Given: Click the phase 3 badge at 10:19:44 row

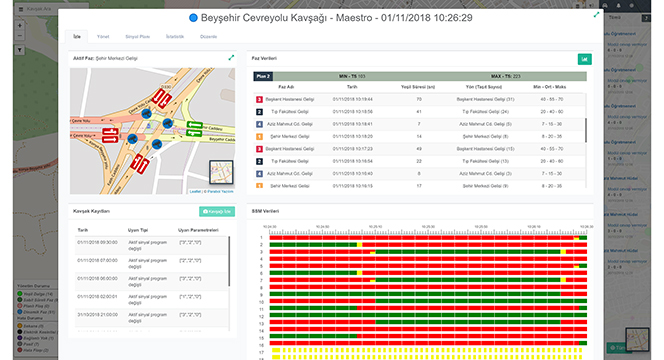Looking at the screenshot, I should [x=260, y=100].
